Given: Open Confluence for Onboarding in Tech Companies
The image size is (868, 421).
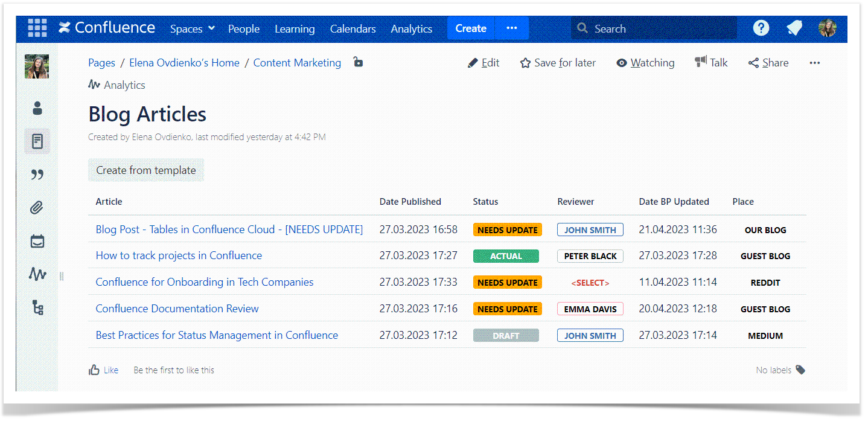Looking at the screenshot, I should click(205, 282).
